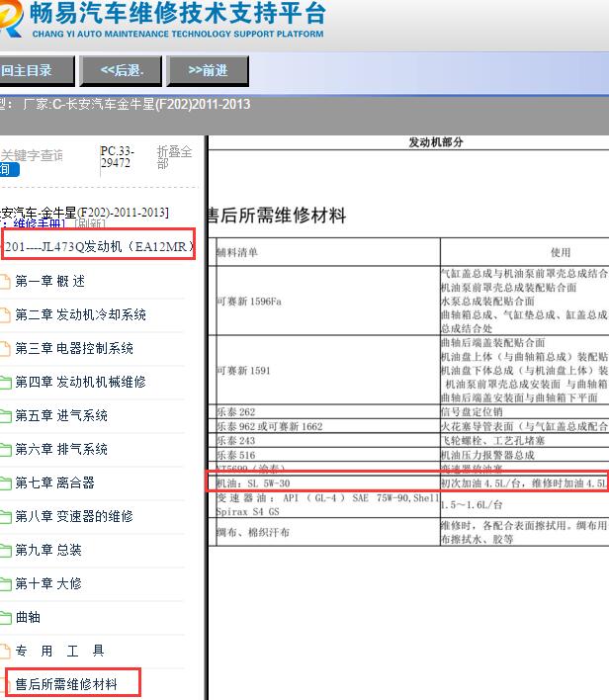Click the 发动机部分 header
This screenshot has height=700, width=609.
pyautogui.click(x=436, y=142)
